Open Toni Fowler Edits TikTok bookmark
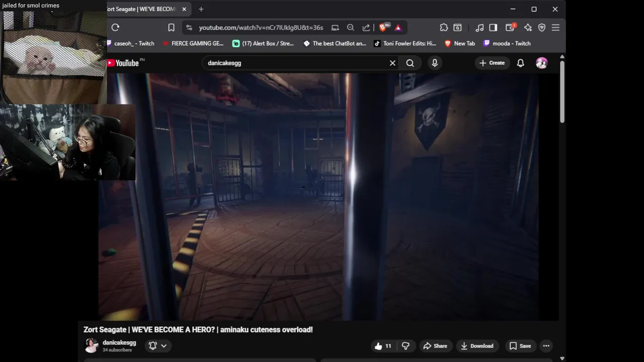This screenshot has width=644, height=362. (x=405, y=44)
